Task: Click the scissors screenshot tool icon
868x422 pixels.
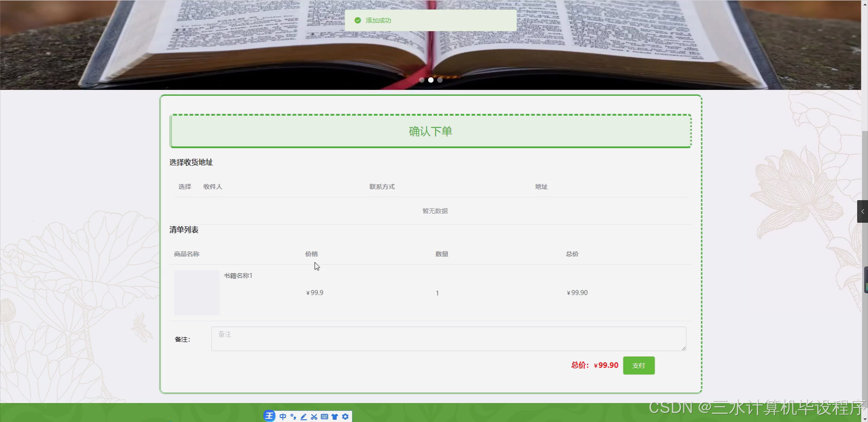Action: pyautogui.click(x=314, y=416)
